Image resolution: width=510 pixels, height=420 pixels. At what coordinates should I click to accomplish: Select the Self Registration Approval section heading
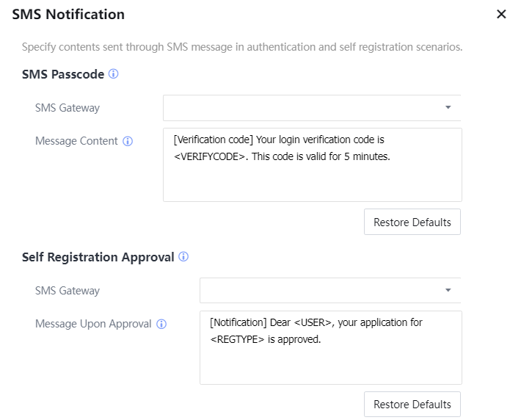click(98, 257)
